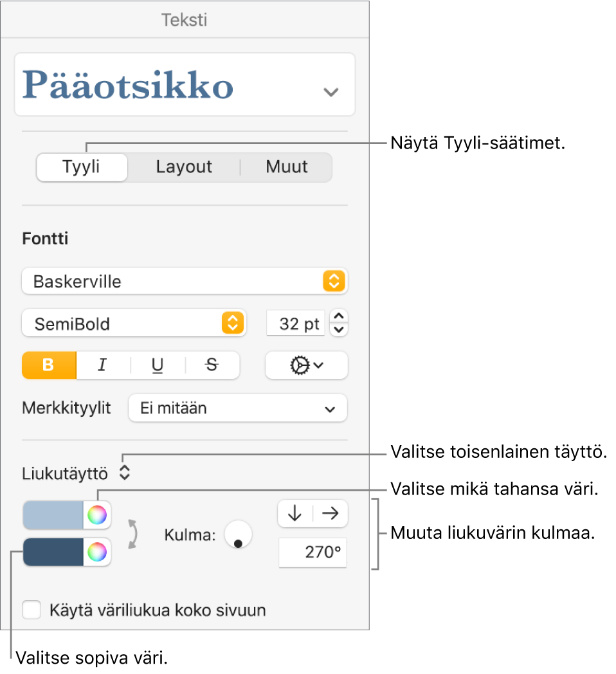The image size is (616, 674).
Task: Toggle strikethrough formatting button
Action: click(212, 365)
